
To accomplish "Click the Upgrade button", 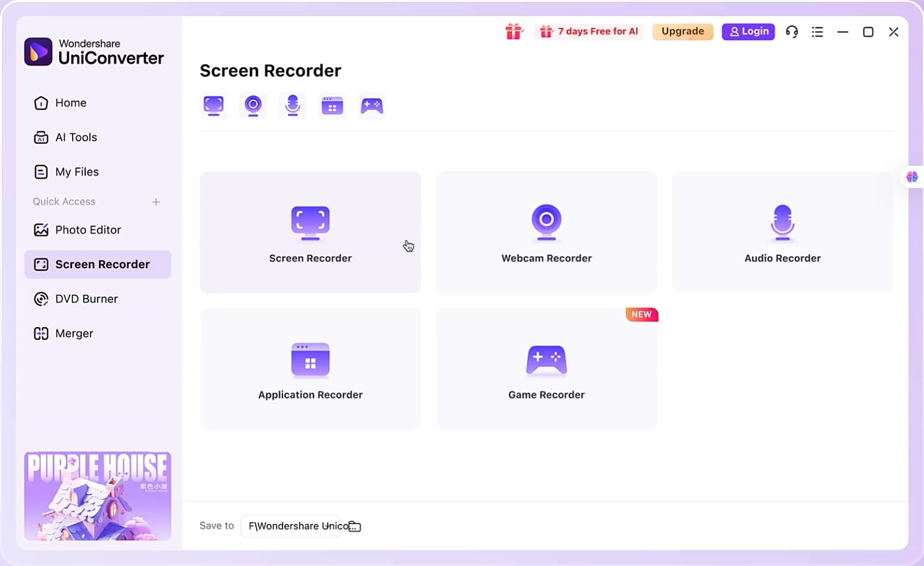I will 682,32.
